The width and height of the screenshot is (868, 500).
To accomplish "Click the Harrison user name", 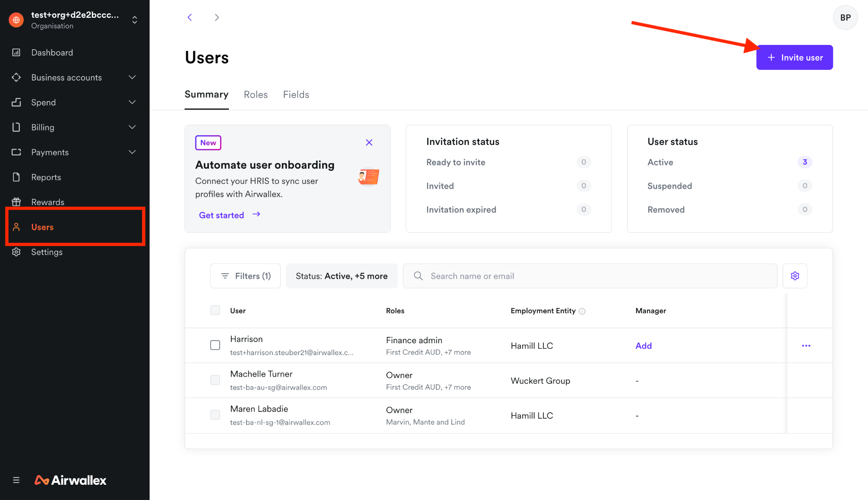I will [246, 339].
